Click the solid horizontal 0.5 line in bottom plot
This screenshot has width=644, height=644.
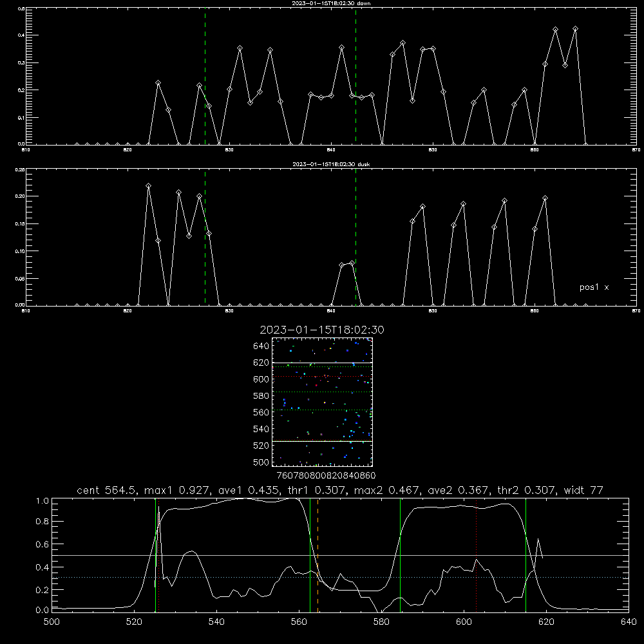point(340,555)
